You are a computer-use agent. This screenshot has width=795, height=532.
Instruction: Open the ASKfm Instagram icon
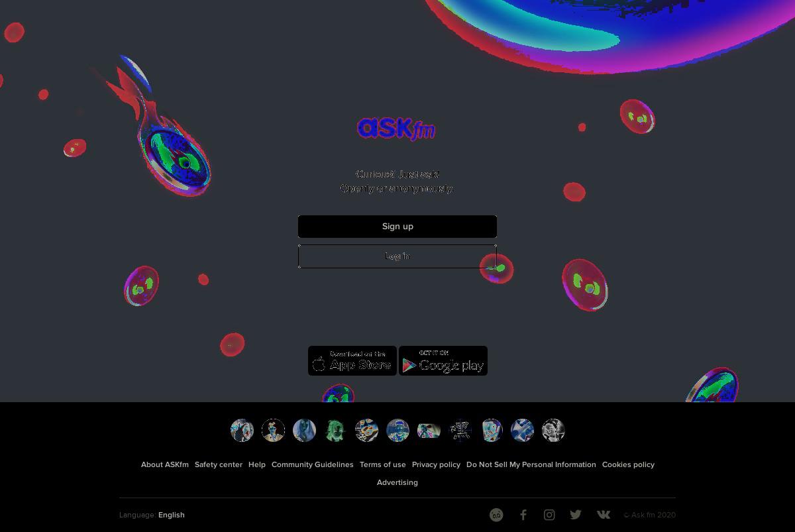549,515
